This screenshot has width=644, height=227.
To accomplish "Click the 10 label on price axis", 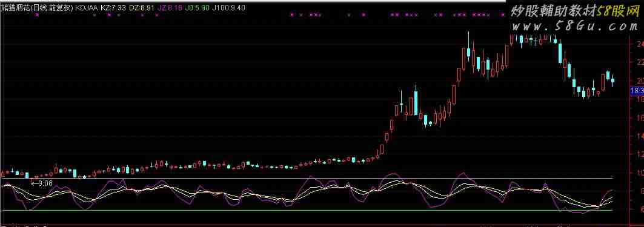I will point(640,173).
